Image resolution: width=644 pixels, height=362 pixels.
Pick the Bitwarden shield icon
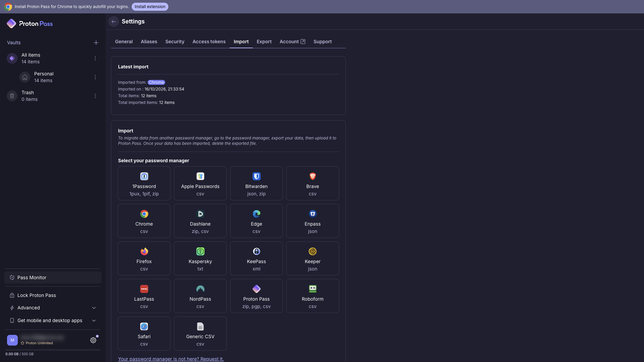tap(256, 176)
